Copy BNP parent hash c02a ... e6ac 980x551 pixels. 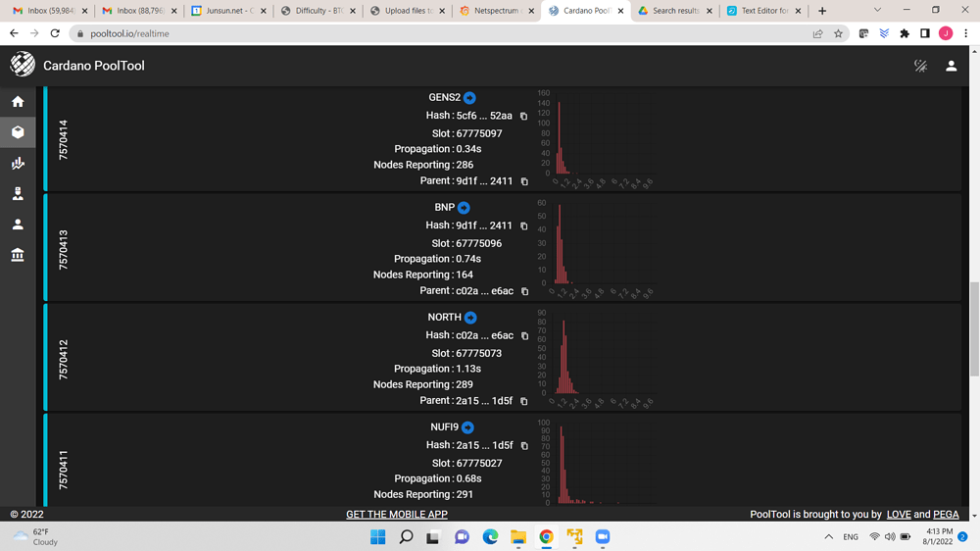pyautogui.click(x=525, y=291)
